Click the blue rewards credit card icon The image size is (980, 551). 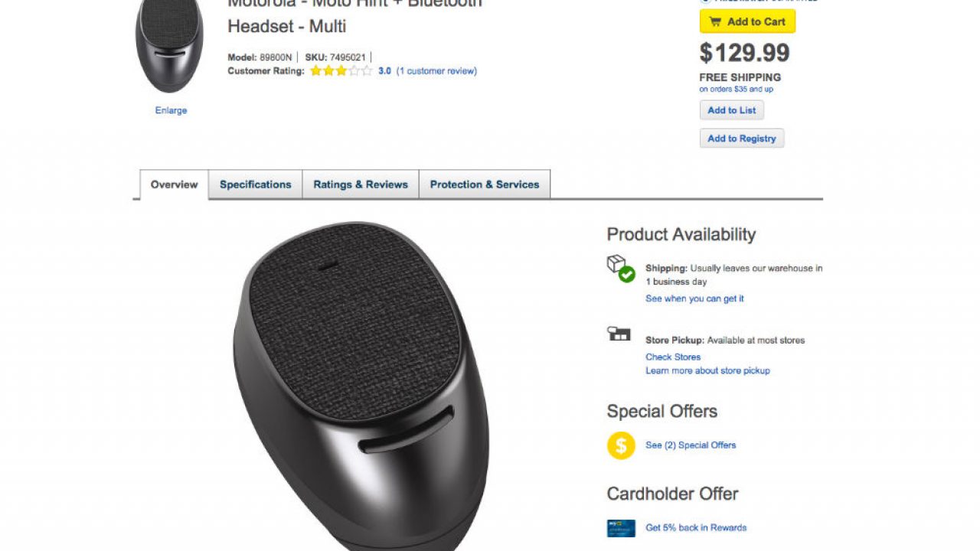(x=621, y=527)
